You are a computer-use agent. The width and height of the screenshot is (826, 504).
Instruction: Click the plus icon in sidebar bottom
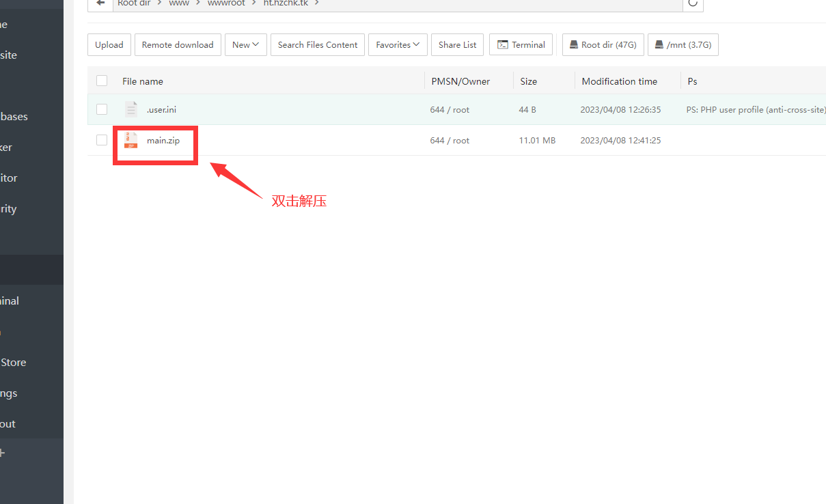2,453
